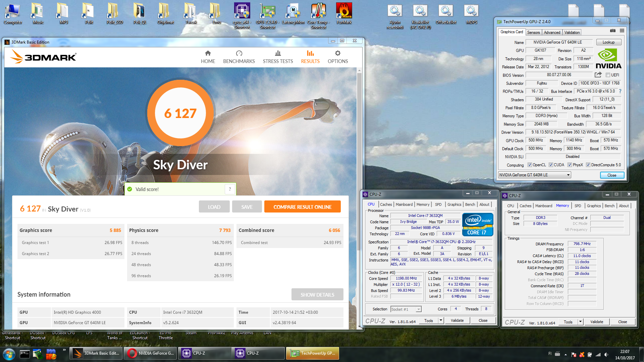Open the LatencyMon desktop shortcut
Image resolution: width=644 pixels, height=362 pixels.
point(293,13)
